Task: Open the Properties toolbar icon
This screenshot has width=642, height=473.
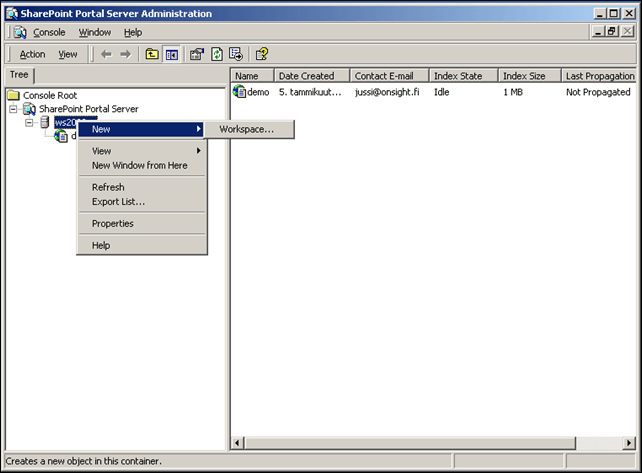Action: pyautogui.click(x=197, y=54)
